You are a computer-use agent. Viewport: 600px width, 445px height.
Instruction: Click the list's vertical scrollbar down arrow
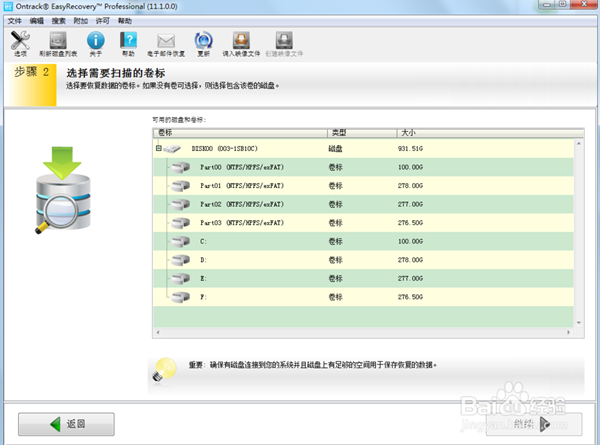pos(579,323)
